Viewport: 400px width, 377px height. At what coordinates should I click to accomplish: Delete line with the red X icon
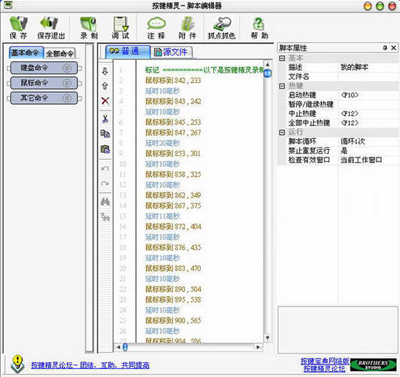(x=105, y=101)
